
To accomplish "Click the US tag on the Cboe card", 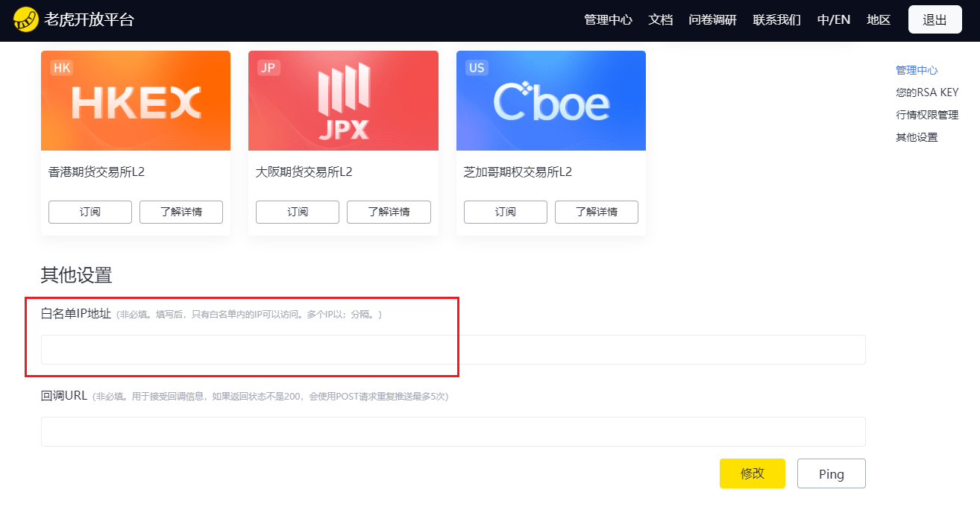I will pyautogui.click(x=477, y=68).
